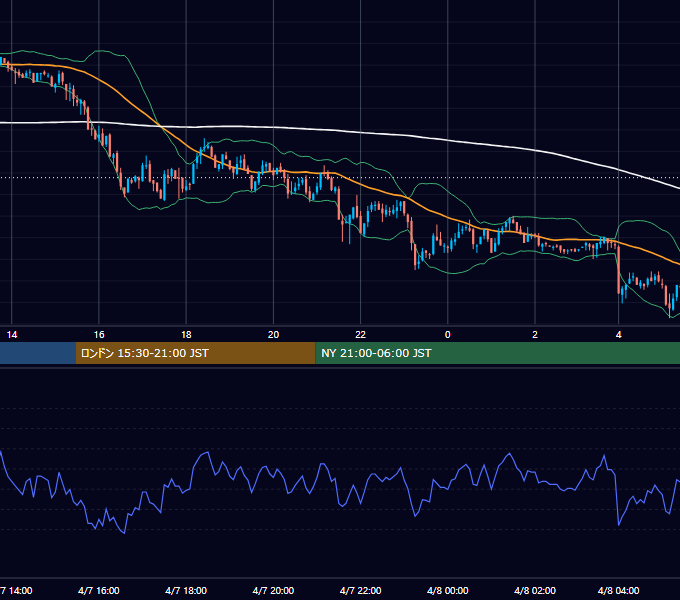Viewport: 680px width, 600px height.
Task: Click the "14" hour label on price chart axis
Action: pyautogui.click(x=12, y=335)
